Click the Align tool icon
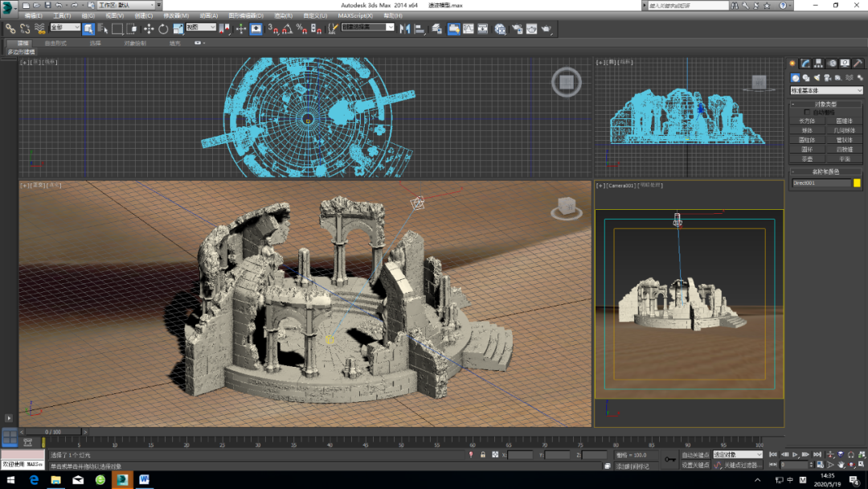Image resolution: width=868 pixels, height=489 pixels. 419,29
